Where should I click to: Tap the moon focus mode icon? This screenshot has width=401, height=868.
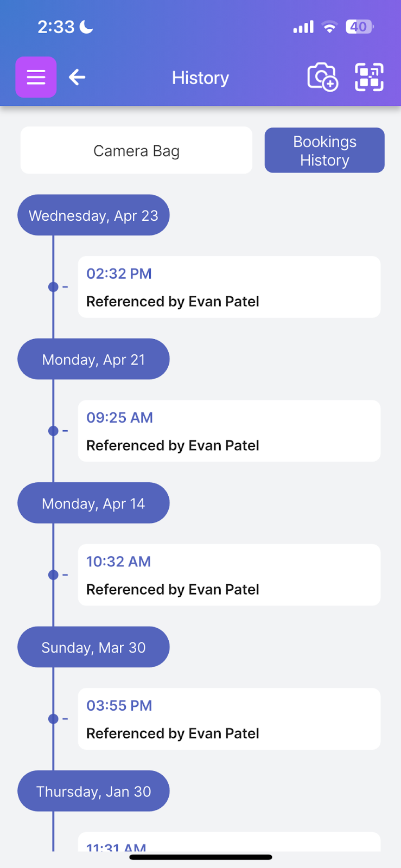tap(86, 27)
